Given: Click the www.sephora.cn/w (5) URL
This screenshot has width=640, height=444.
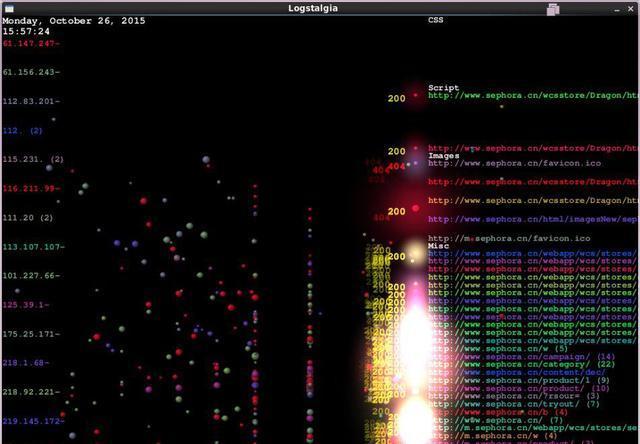Looking at the screenshot, I should pos(498,349).
